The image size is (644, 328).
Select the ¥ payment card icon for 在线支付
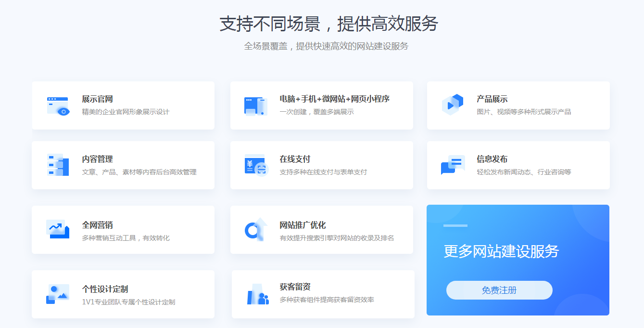pos(255,165)
